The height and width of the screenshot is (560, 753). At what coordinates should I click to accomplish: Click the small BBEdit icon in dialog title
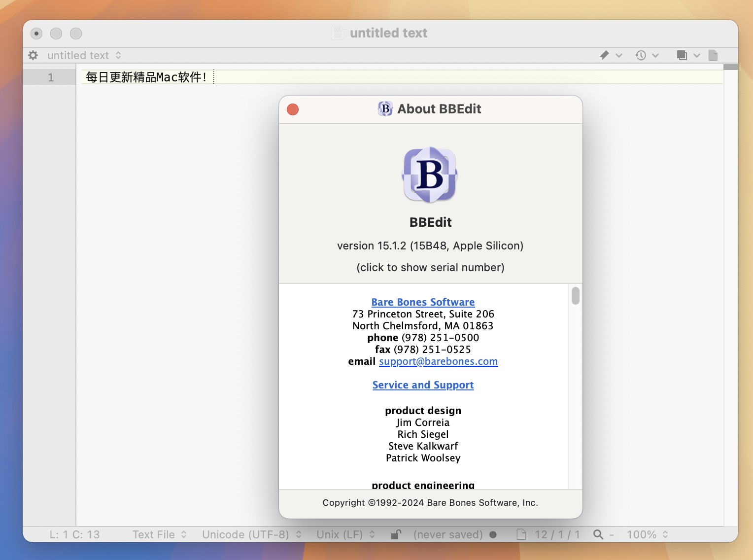pos(385,108)
